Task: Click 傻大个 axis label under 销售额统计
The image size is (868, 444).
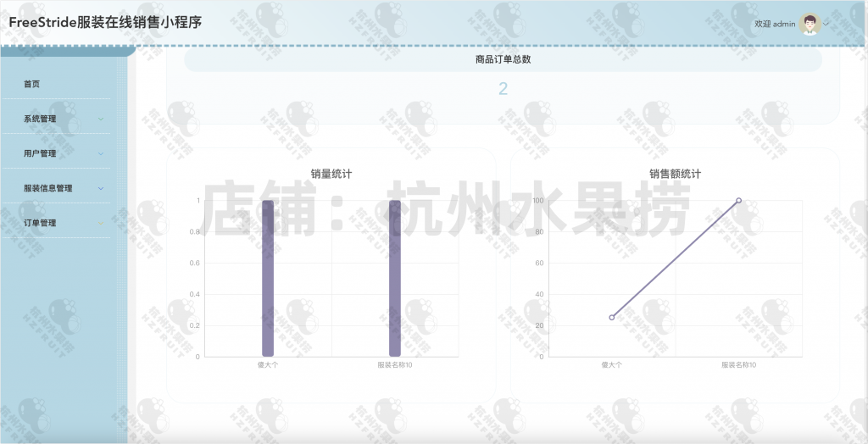Action: pyautogui.click(x=612, y=365)
